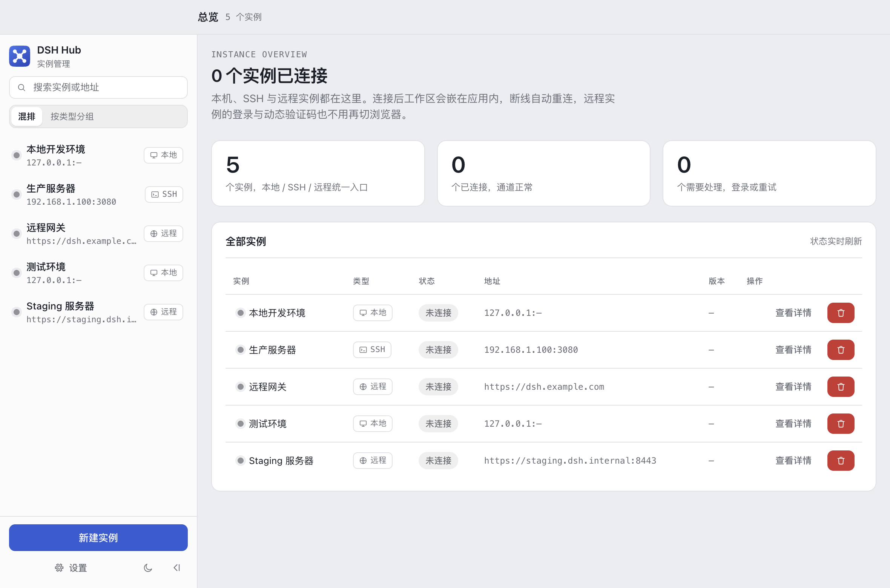The width and height of the screenshot is (890, 588).
Task: Delete the Staging 服务器 instance row
Action: (841, 461)
